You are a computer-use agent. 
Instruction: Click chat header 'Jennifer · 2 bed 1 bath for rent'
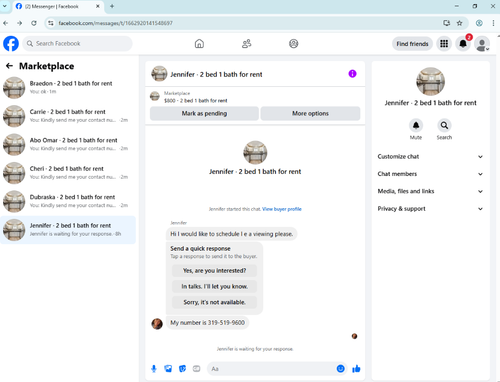click(216, 74)
